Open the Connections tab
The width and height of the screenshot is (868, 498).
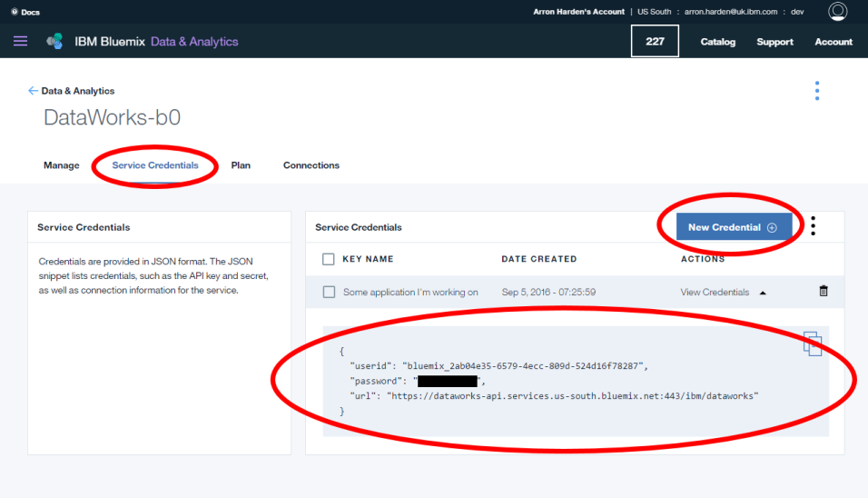click(x=311, y=165)
